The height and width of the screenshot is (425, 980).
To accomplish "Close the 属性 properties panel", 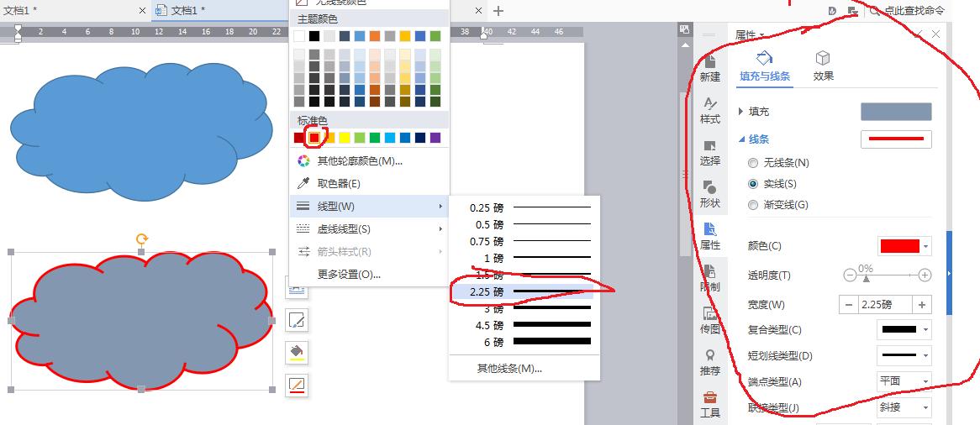I will pos(935,34).
